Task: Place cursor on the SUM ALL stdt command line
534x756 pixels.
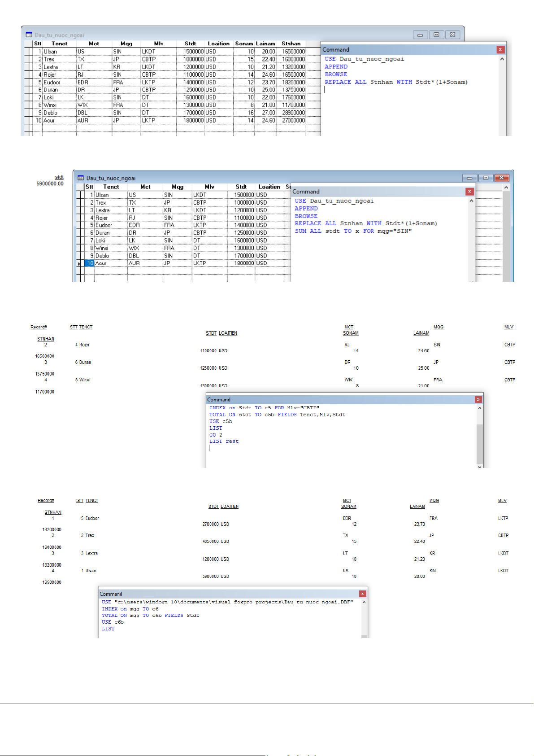Action: pyautogui.click(x=353, y=231)
